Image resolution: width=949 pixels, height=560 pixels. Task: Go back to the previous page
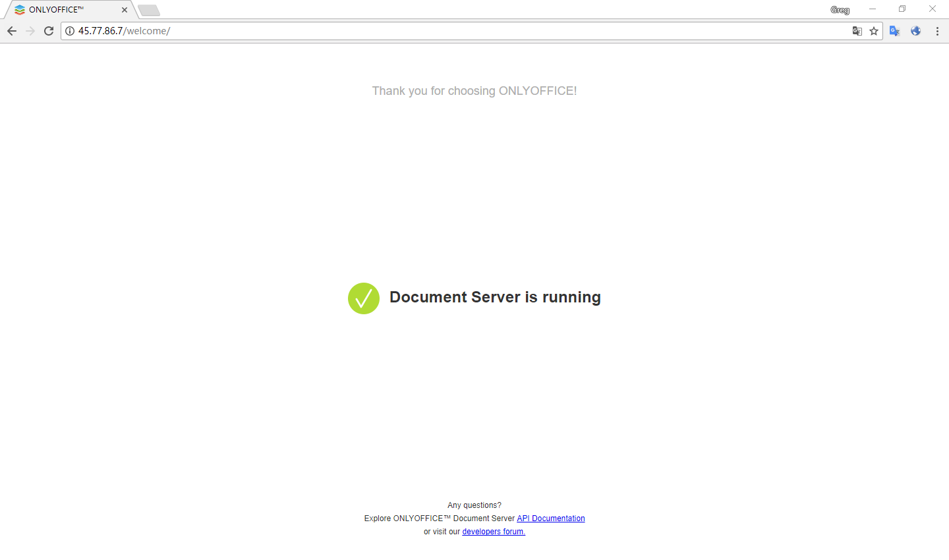(12, 31)
